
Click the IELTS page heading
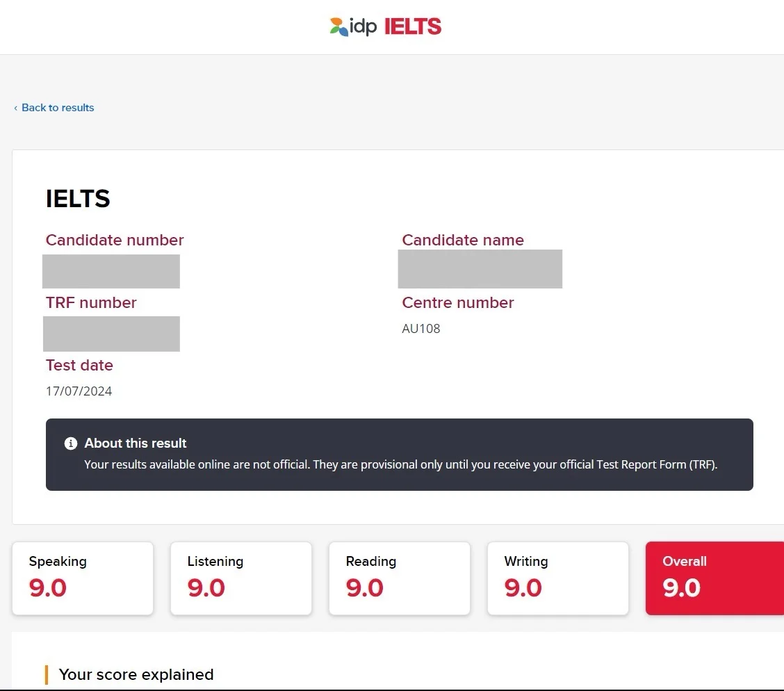78,199
